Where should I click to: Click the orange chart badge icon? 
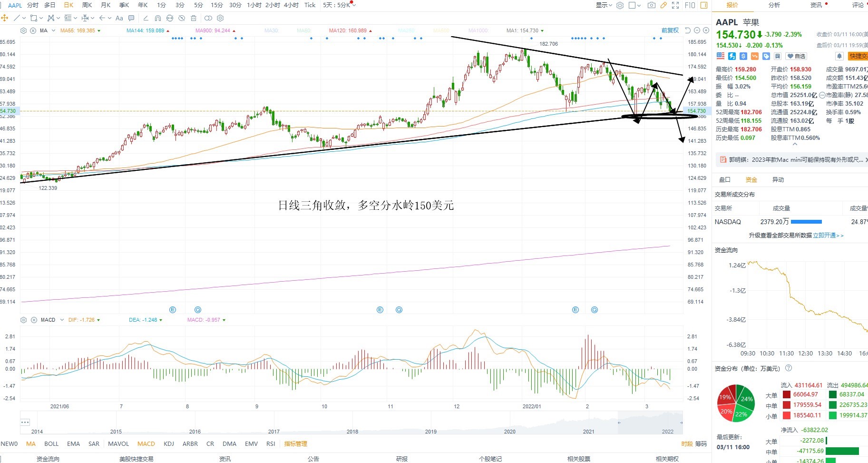(x=755, y=56)
